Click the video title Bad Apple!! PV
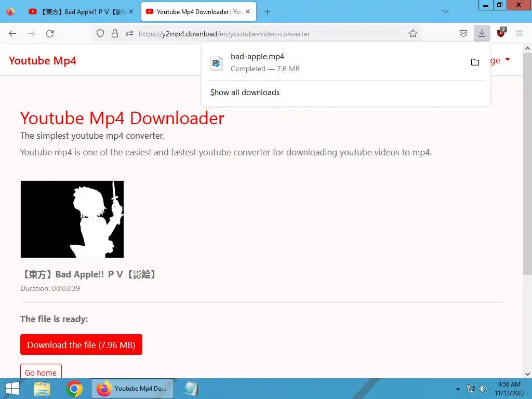 (89, 274)
